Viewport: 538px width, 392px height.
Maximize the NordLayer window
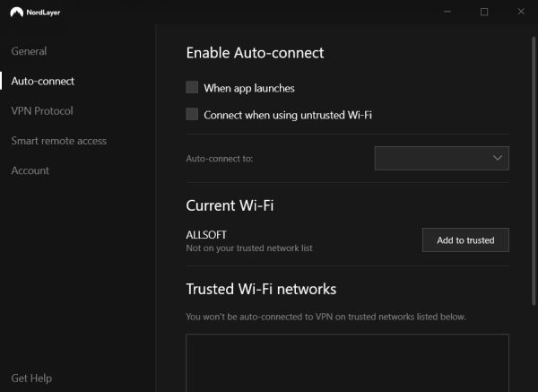(484, 12)
